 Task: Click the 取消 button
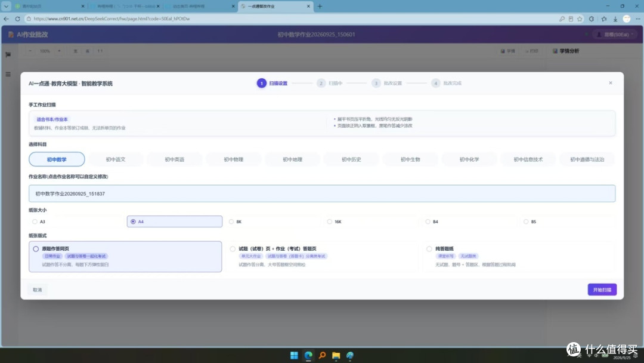[38, 290]
